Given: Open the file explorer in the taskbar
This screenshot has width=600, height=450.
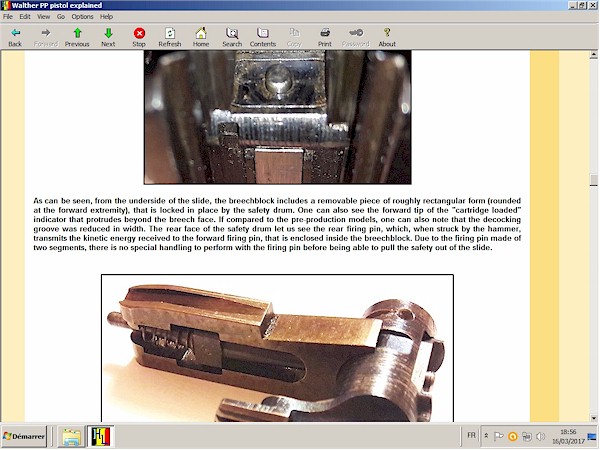Looking at the screenshot, I should [71, 437].
